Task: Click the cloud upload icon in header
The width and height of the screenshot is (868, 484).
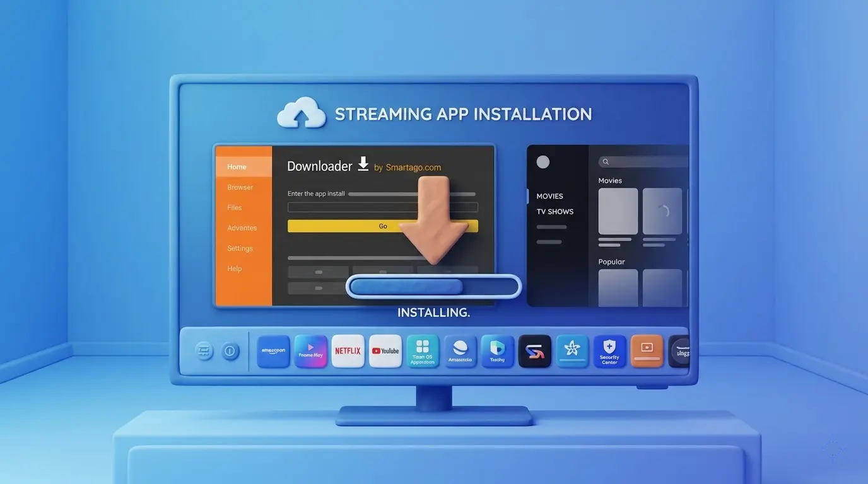Action: (302, 113)
